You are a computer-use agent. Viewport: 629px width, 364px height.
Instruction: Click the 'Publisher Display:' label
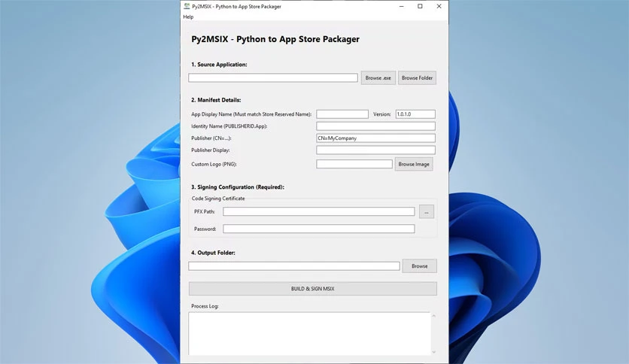point(211,150)
